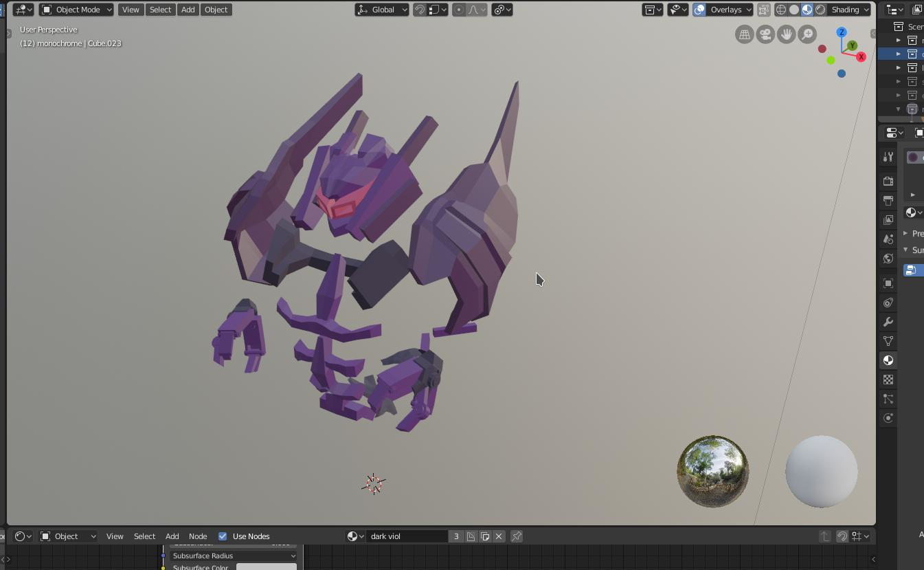The image size is (924, 570).
Task: Switch to camera view gizmo
Action: [765, 34]
